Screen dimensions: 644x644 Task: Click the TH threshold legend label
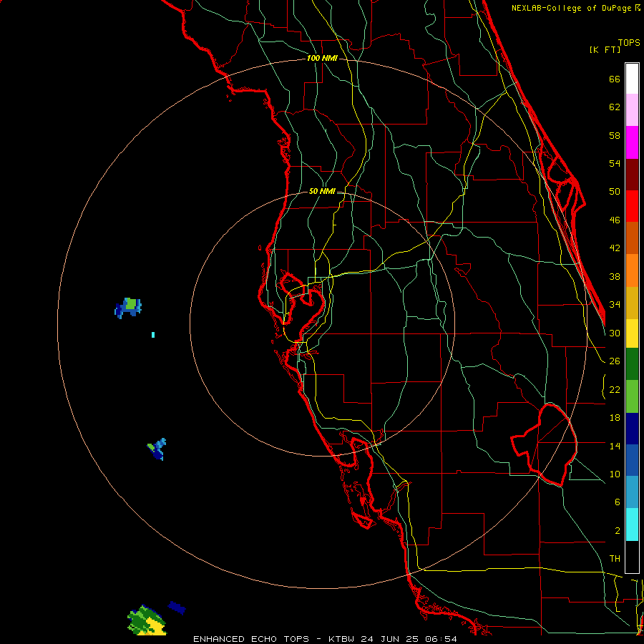pyautogui.click(x=615, y=559)
